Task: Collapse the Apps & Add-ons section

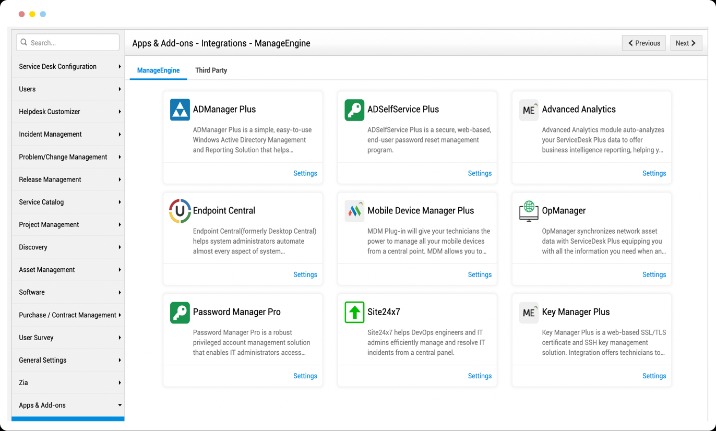Action: pyautogui.click(x=68, y=405)
